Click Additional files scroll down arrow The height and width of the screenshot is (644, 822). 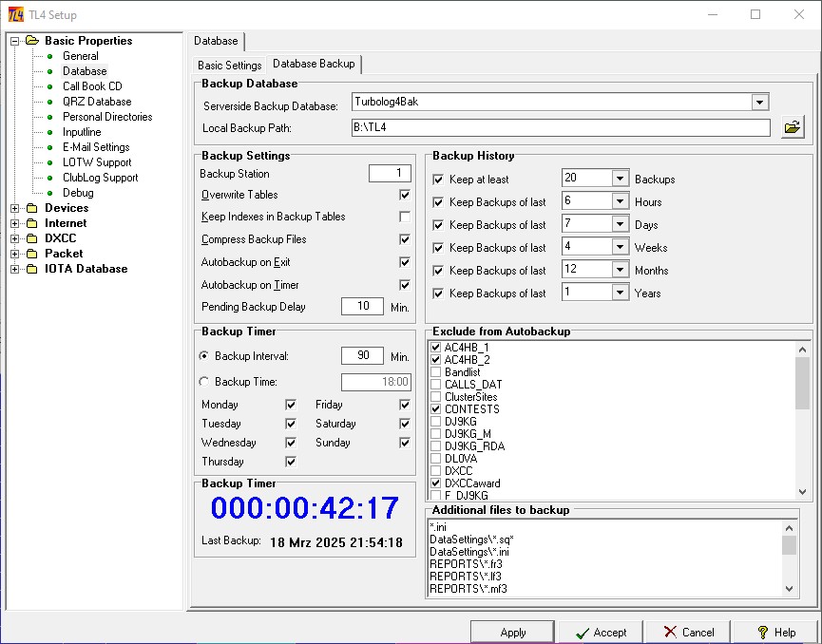click(x=789, y=589)
